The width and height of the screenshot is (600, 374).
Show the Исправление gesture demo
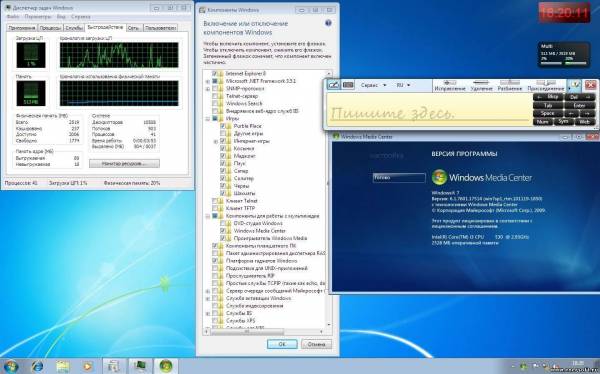click(450, 86)
